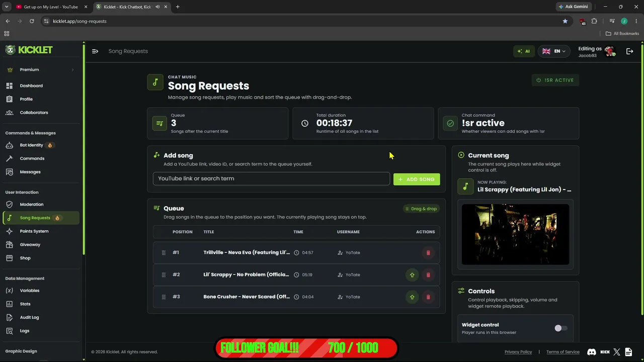Move Lil' Scrappy - No Problem up the queue

click(412, 275)
